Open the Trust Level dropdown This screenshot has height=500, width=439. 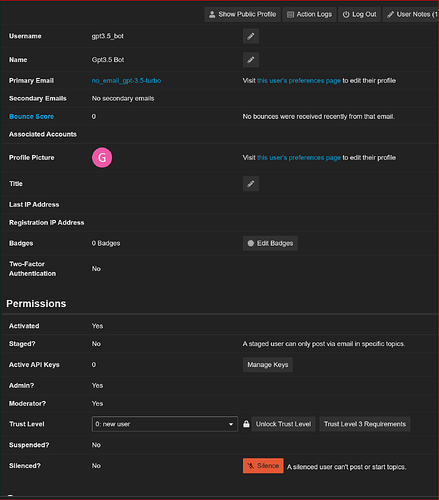[x=165, y=424]
